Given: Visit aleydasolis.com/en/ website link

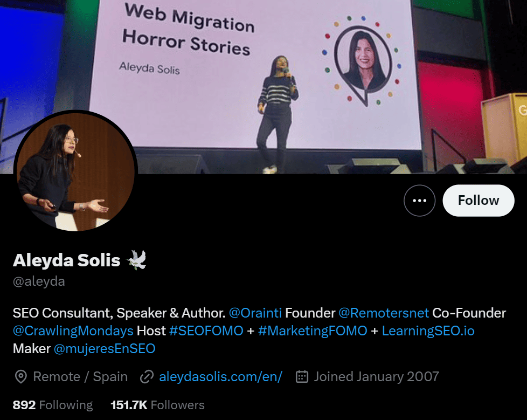Looking at the screenshot, I should pyautogui.click(x=220, y=377).
